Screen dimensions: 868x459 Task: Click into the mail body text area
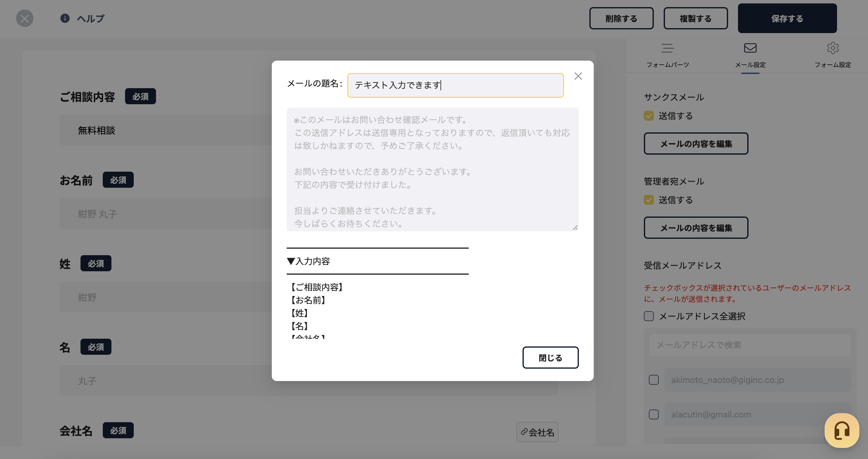click(432, 169)
